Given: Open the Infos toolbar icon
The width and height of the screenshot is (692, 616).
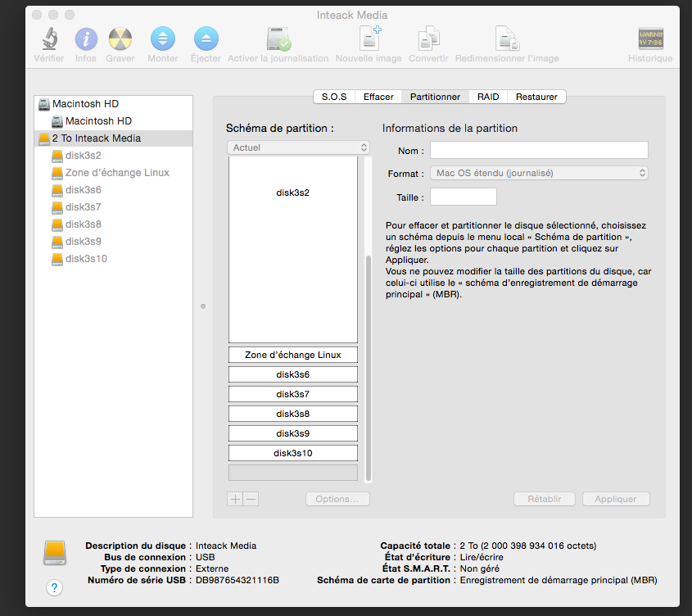Looking at the screenshot, I should [x=86, y=38].
